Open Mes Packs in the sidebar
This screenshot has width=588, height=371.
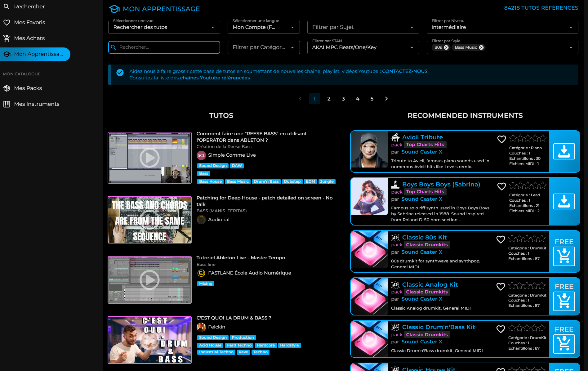pos(28,88)
